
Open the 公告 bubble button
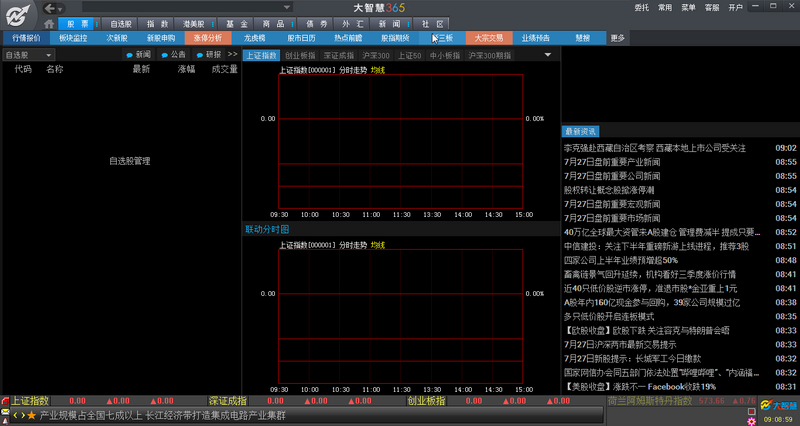173,55
